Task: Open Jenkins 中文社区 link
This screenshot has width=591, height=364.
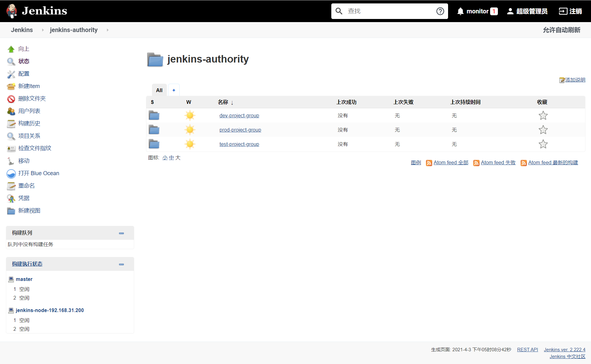Action: [x=567, y=356]
